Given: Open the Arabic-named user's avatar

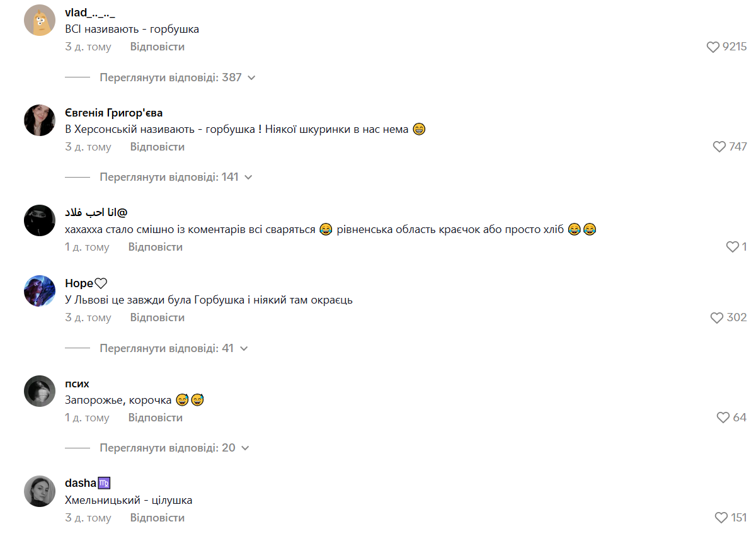Looking at the screenshot, I should coord(40,220).
